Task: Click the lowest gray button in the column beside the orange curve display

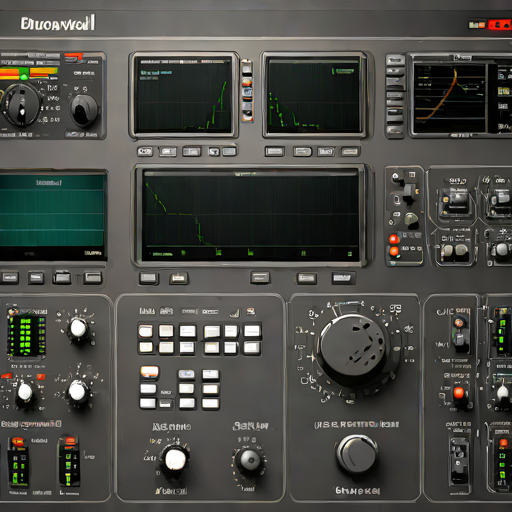Action: click(395, 129)
